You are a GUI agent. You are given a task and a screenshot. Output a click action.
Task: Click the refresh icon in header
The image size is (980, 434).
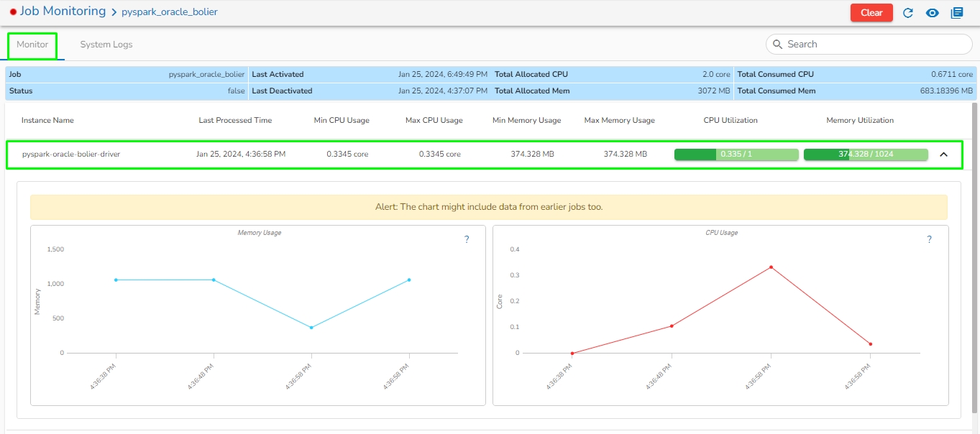[x=908, y=13]
